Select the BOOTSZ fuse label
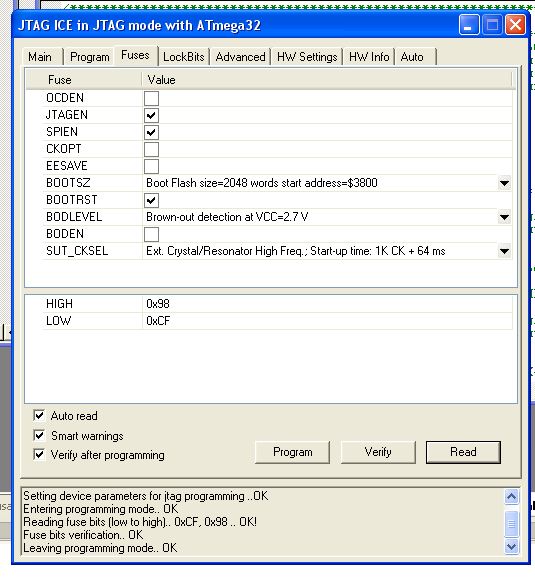This screenshot has width=535, height=578. pyautogui.click(x=68, y=182)
